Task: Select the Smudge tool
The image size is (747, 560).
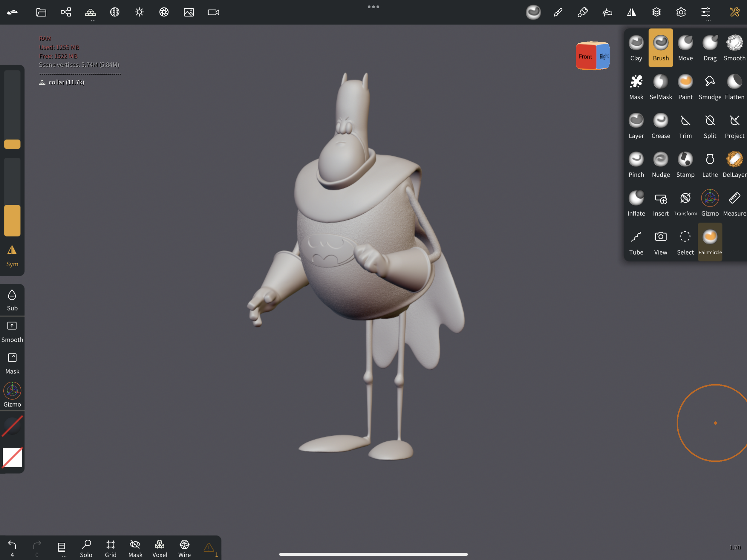Action: (x=710, y=87)
